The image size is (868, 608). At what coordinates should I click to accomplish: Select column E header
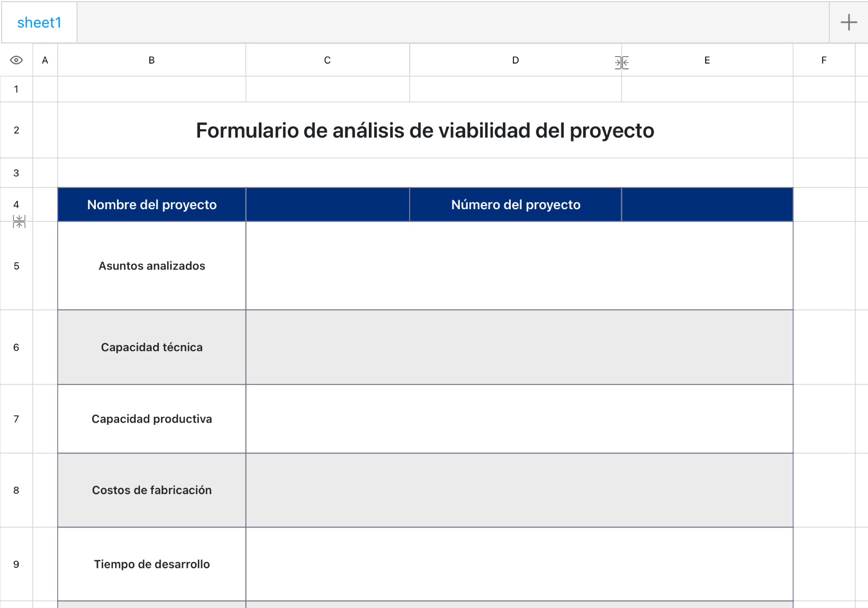pyautogui.click(x=707, y=60)
